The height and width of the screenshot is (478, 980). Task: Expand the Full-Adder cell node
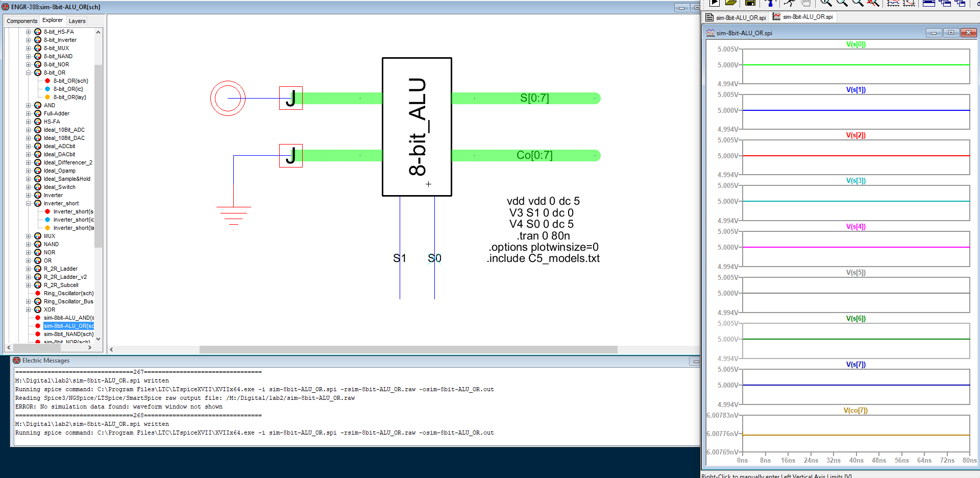click(x=29, y=113)
